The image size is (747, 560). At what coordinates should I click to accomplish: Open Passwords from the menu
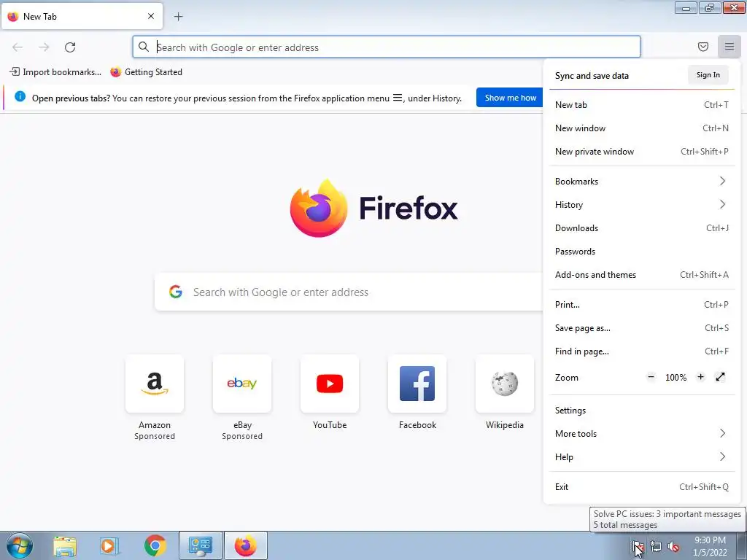[x=641, y=251]
